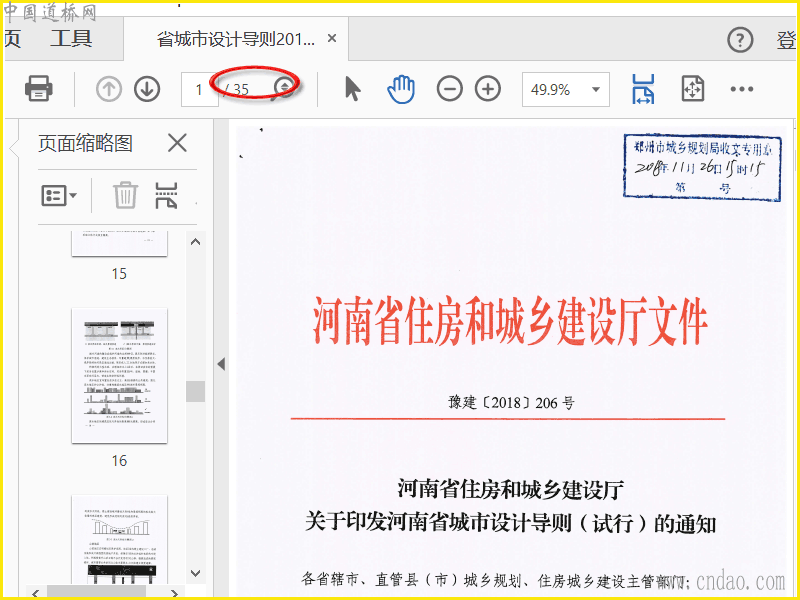Select page 15 thumbnail

pyautogui.click(x=119, y=243)
